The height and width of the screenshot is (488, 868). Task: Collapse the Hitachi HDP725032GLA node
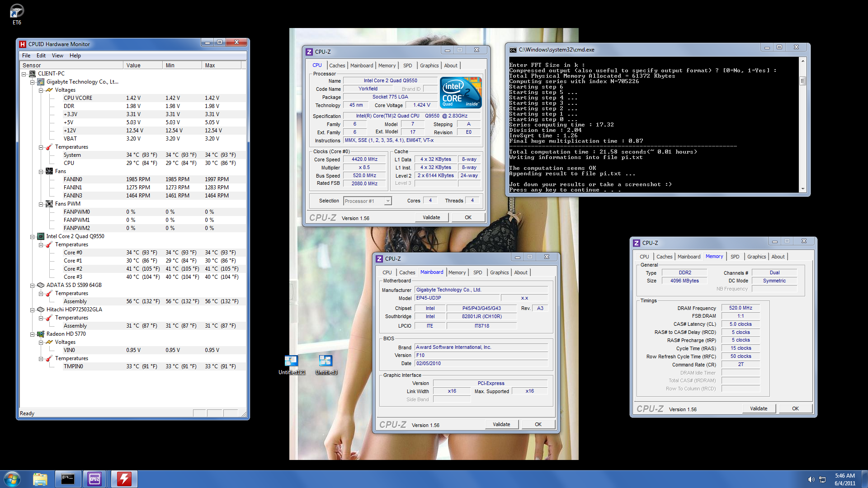pos(33,310)
